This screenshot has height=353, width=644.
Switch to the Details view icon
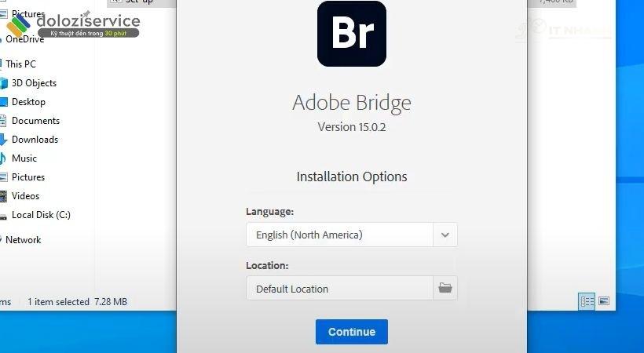click(x=587, y=302)
